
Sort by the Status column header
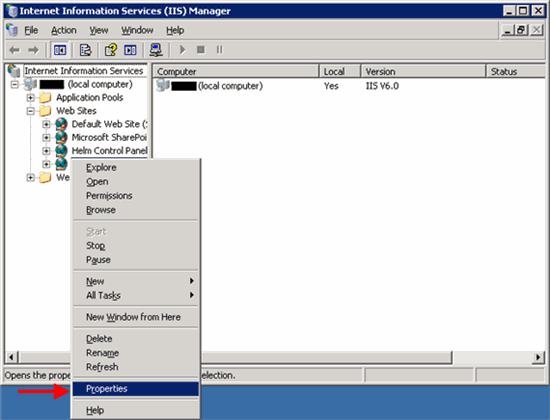516,72
